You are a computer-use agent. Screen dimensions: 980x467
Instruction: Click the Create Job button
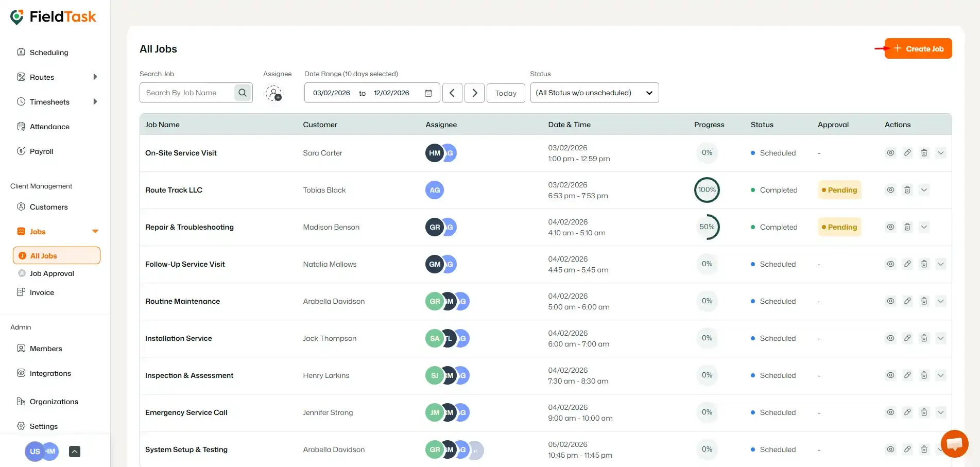[918, 48]
